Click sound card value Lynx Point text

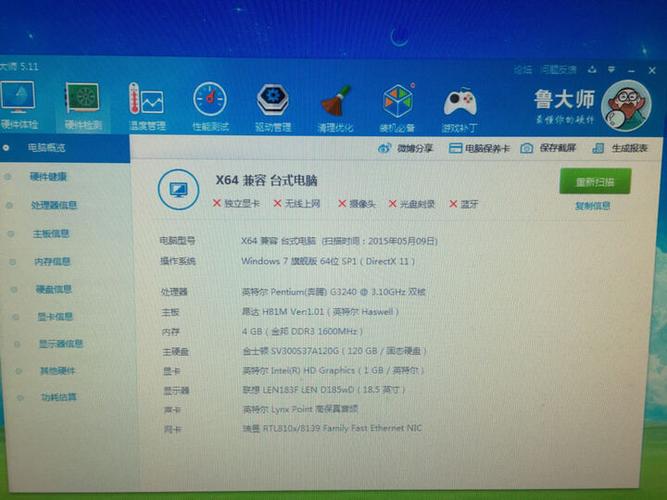tap(300, 409)
